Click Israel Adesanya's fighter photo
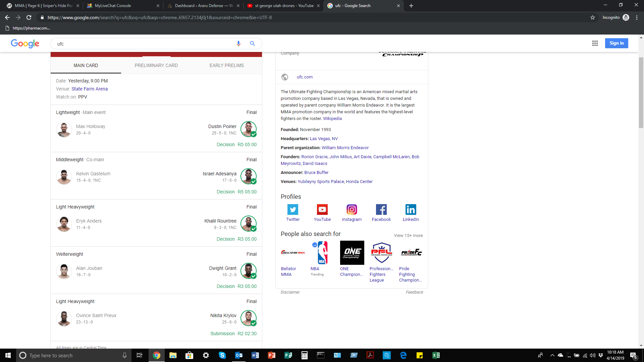Viewport: 644px width, 362px height. 249,176
